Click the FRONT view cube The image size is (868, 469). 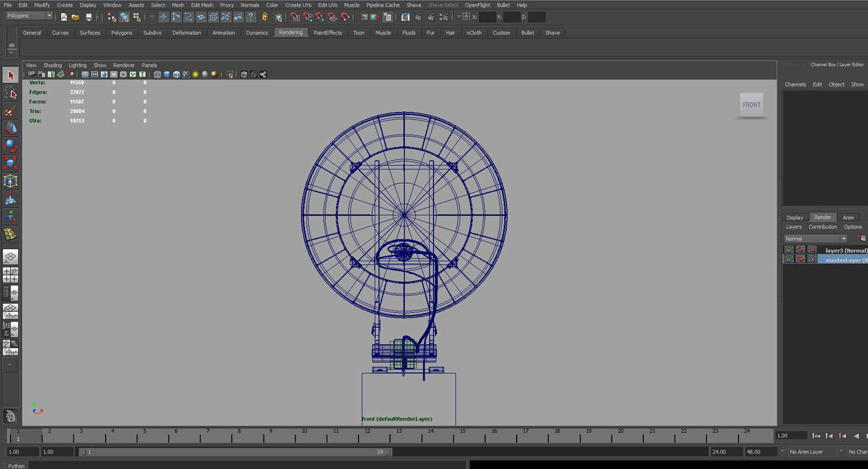point(751,105)
